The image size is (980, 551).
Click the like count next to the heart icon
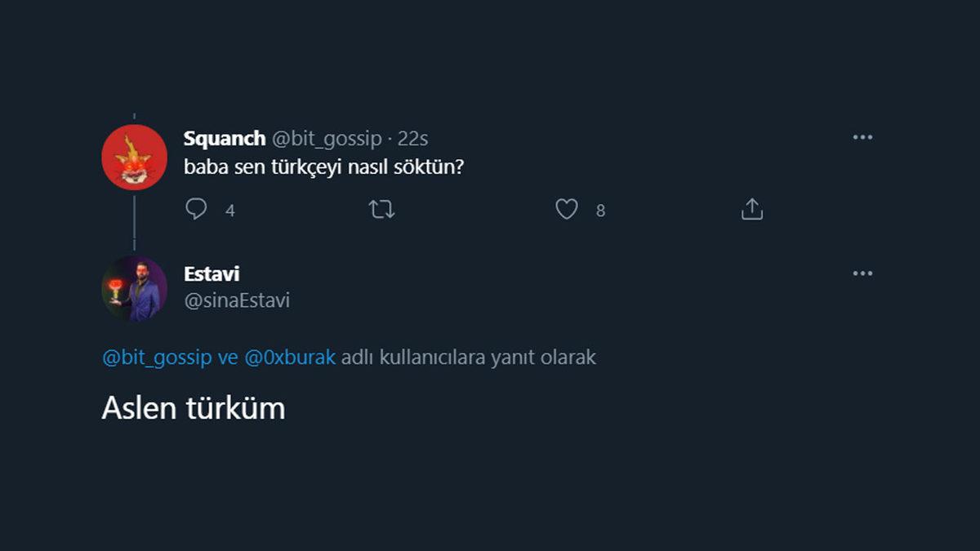point(599,211)
